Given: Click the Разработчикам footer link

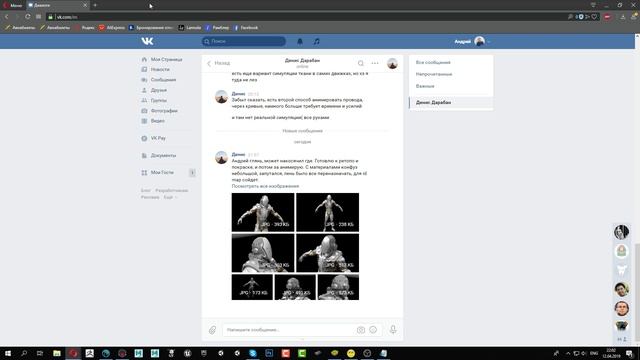Looking at the screenshot, I should pos(171,191).
